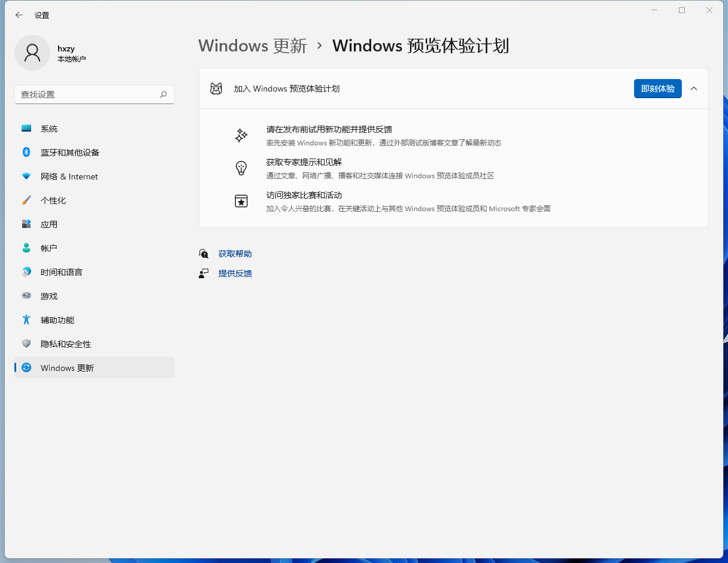This screenshot has width=728, height=563.
Task: Click the game controller icon beside 游戏
Action: tap(26, 296)
